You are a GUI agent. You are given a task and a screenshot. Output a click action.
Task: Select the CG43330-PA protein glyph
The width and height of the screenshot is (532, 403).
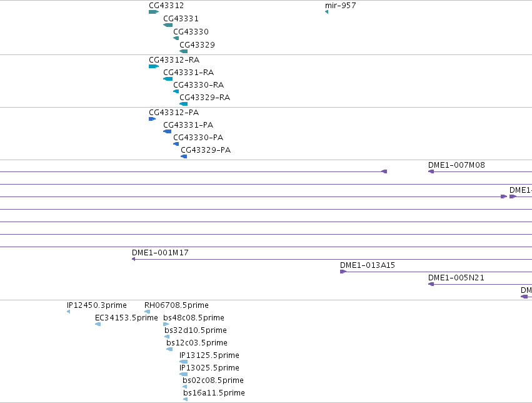click(x=176, y=144)
